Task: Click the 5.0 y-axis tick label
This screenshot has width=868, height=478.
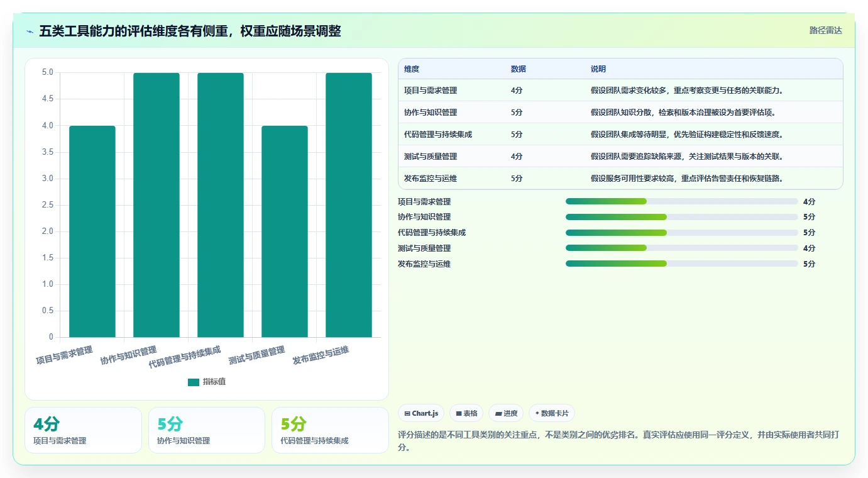Action: [48, 72]
